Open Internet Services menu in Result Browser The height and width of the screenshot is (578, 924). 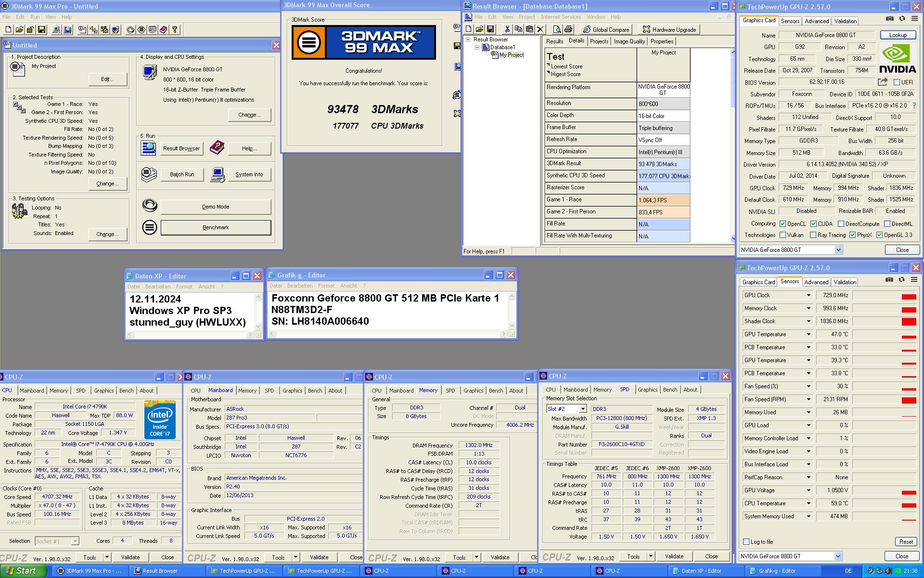click(561, 17)
